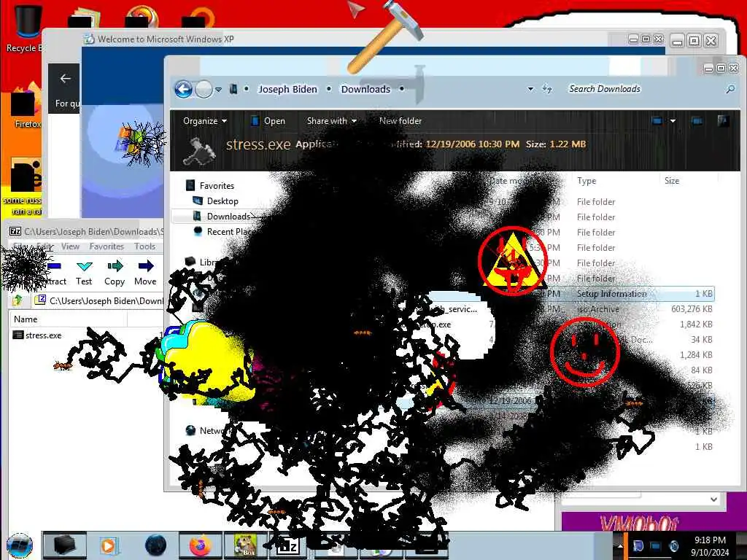
Task: Click the 7-Zip Move toolbar icon
Action: click(x=145, y=273)
